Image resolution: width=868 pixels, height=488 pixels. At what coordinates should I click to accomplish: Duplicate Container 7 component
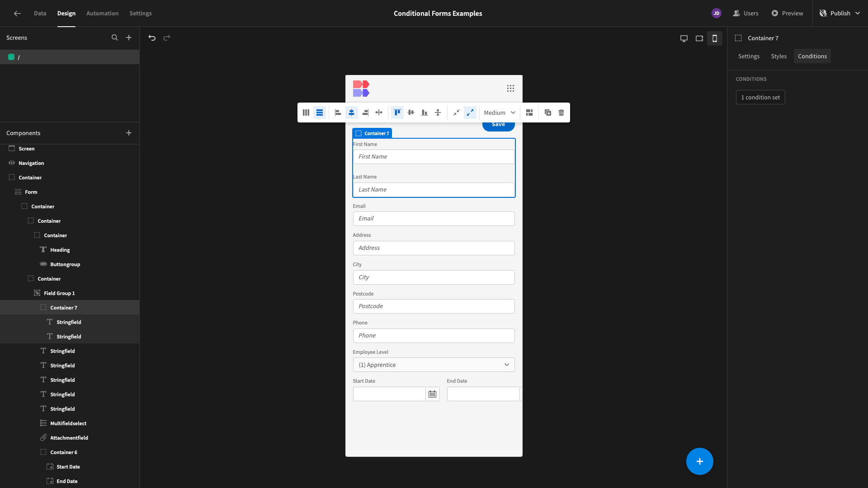[548, 113]
